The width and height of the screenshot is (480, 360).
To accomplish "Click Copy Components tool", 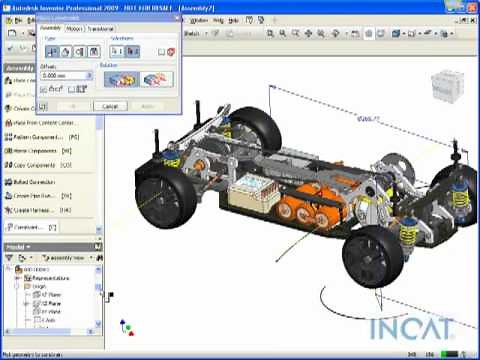I will (x=38, y=165).
